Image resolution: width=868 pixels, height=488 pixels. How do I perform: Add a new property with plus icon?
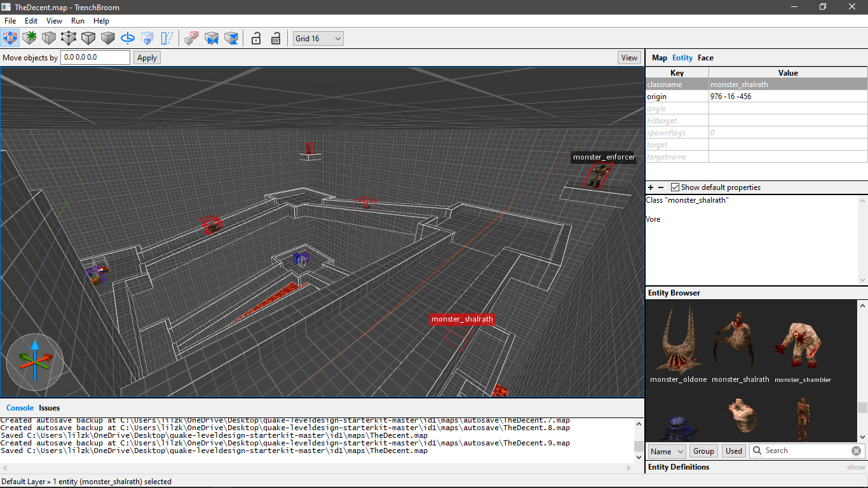(651, 187)
